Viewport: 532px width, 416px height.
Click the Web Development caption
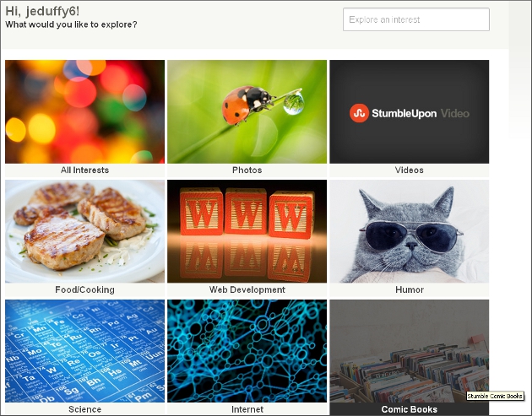[247, 290]
